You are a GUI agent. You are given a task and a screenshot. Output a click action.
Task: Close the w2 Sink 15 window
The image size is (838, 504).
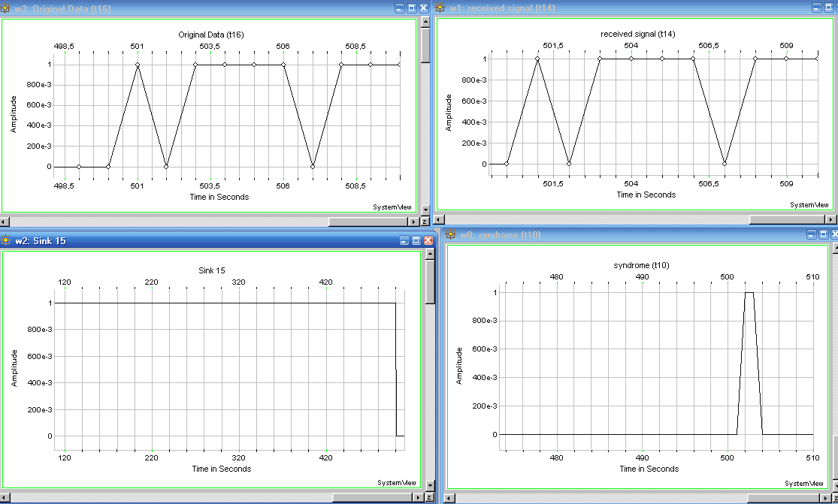click(x=428, y=241)
